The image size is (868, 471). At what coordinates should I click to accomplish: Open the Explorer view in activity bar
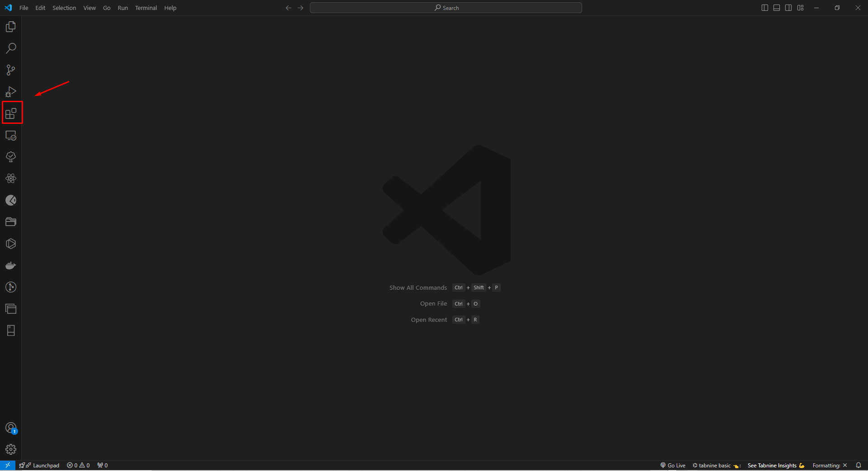[11, 27]
